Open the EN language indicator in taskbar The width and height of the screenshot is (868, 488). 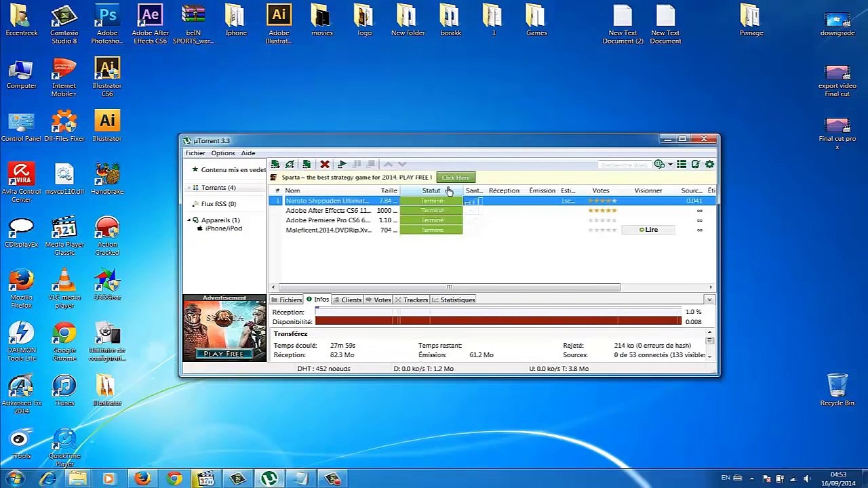(x=726, y=478)
